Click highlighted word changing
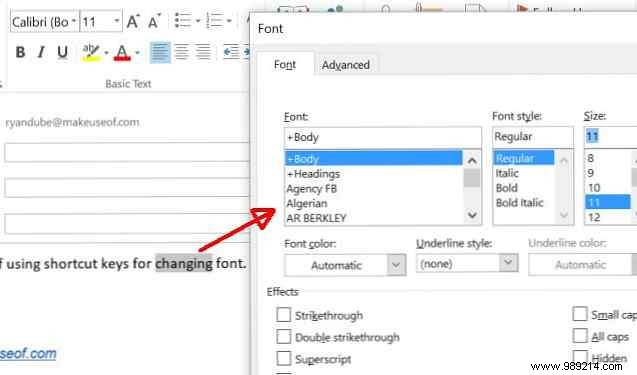 click(184, 264)
